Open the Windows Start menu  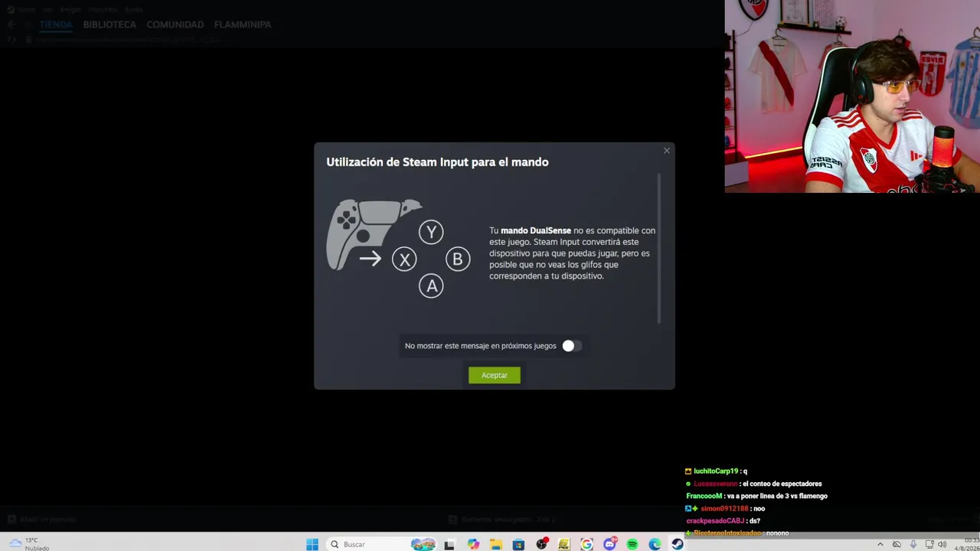(312, 544)
